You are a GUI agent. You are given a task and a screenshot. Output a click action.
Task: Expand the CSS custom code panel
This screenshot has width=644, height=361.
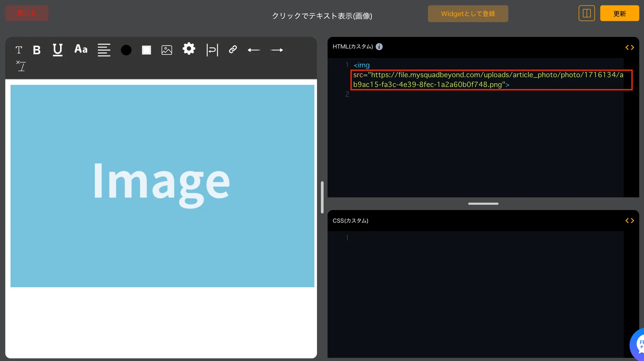coord(630,220)
